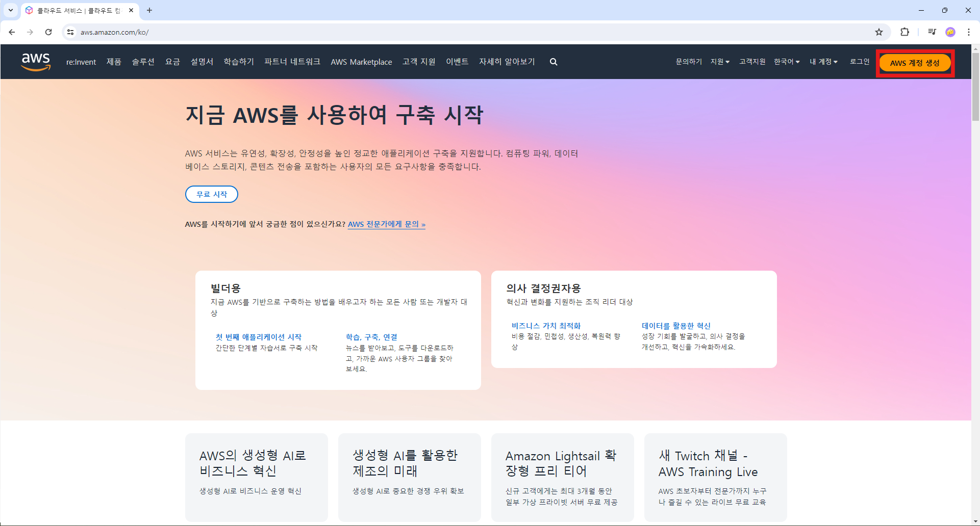Open the 새 Twitch 채널 AWS Training Live card

[x=716, y=477]
